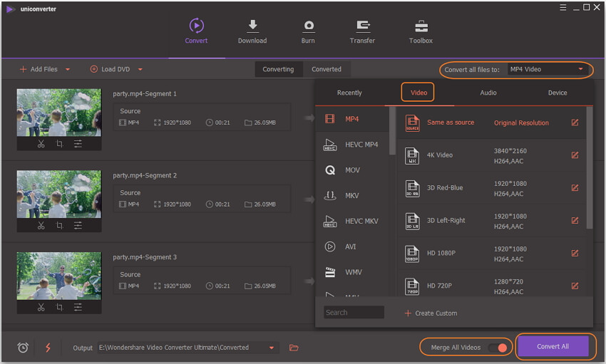The image size is (606, 364).
Task: Open the Burn section
Action: (308, 31)
